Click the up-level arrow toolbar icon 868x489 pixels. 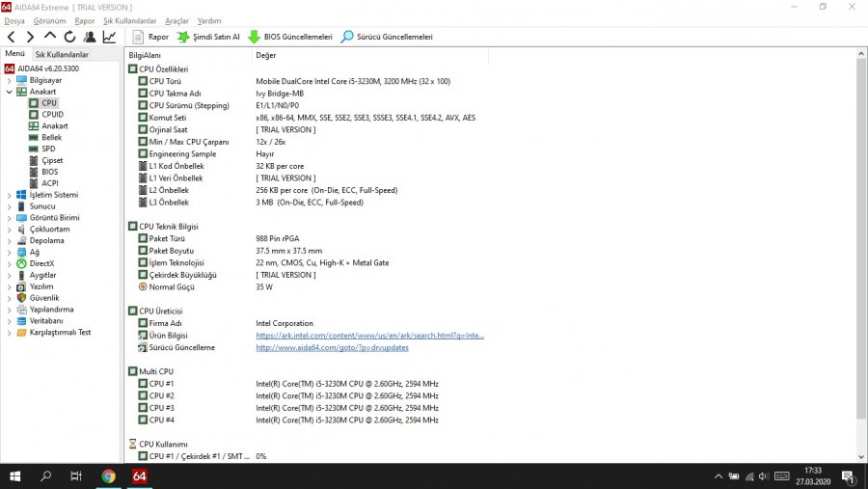pyautogui.click(x=50, y=37)
